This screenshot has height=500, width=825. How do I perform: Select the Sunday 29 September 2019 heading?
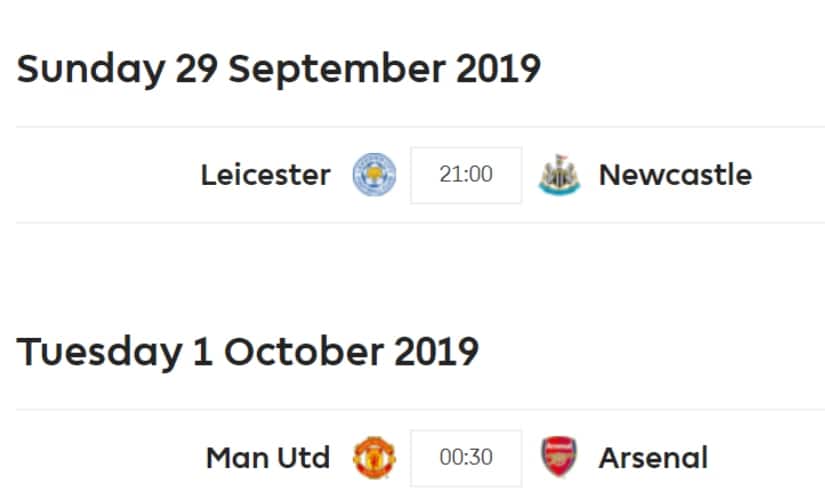point(279,69)
